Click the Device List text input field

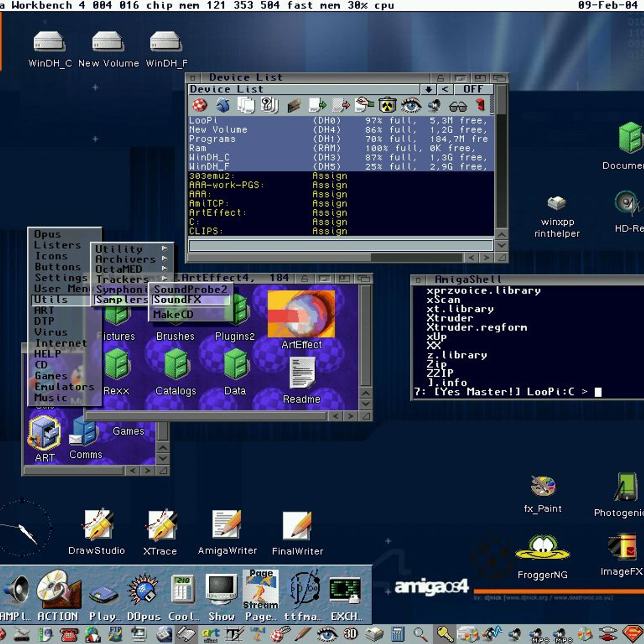[341, 245]
